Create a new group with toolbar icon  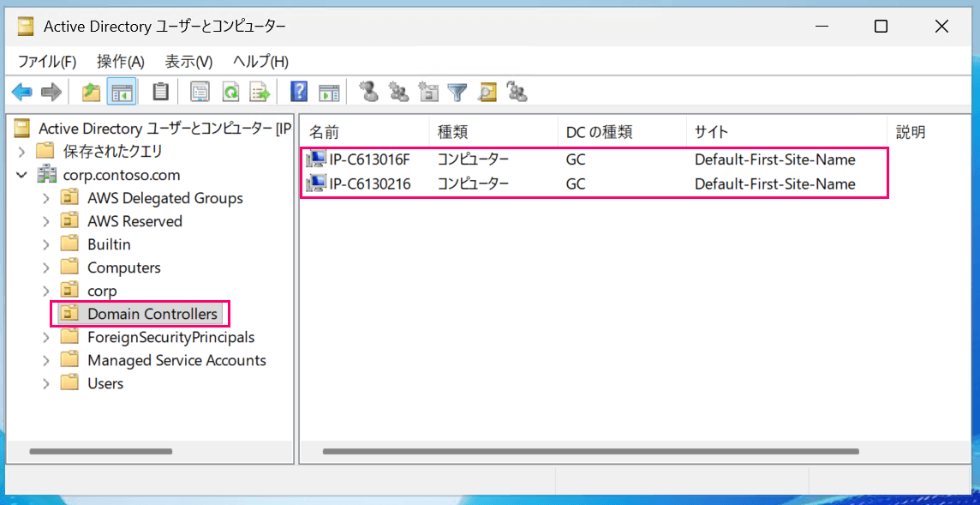(x=398, y=93)
